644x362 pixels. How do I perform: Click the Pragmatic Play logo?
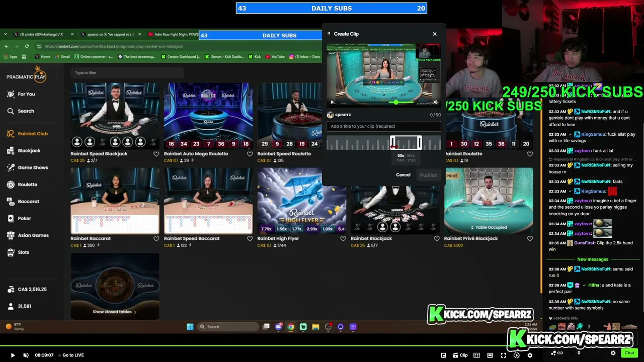click(x=26, y=75)
